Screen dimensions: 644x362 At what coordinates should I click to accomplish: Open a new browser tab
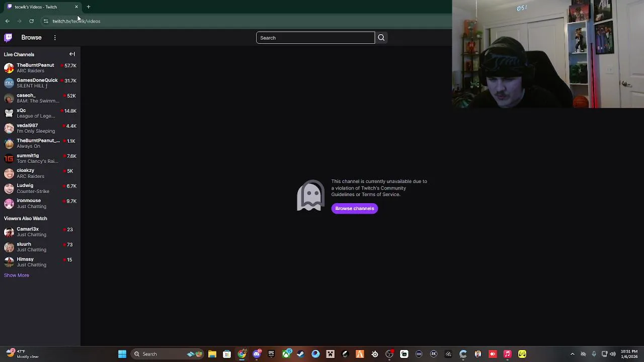[x=89, y=7]
